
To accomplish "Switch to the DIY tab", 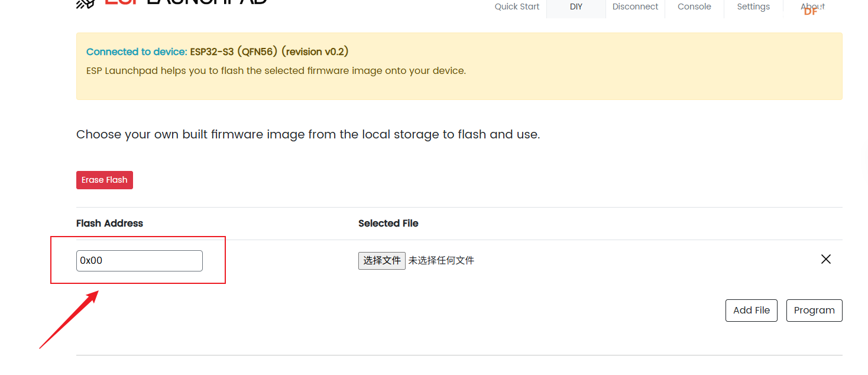I will pyautogui.click(x=576, y=7).
